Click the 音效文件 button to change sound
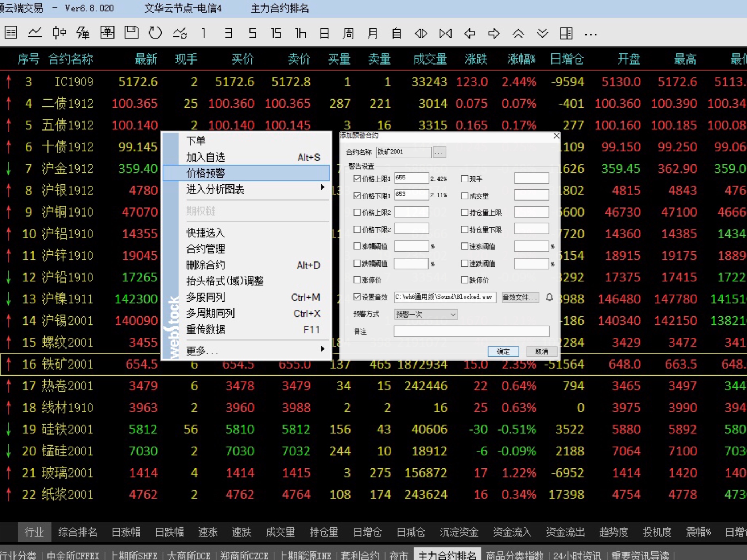Image resolution: width=747 pixels, height=560 pixels. (x=520, y=297)
